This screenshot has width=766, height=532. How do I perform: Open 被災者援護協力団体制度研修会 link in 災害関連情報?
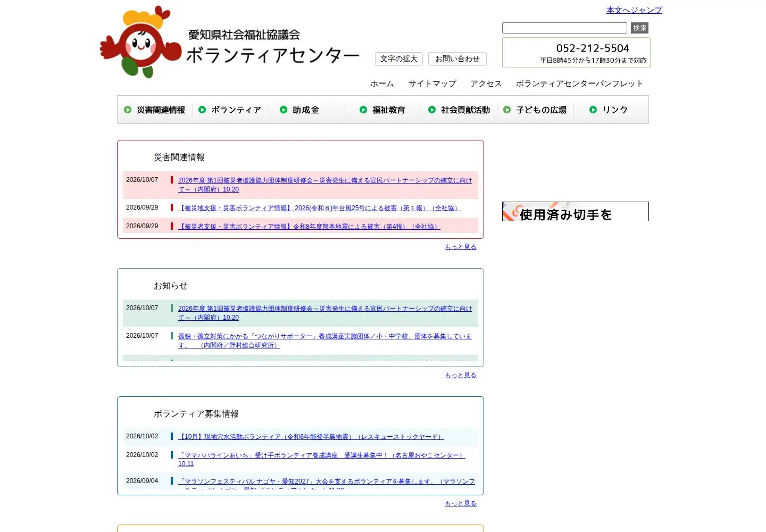pyautogui.click(x=325, y=185)
